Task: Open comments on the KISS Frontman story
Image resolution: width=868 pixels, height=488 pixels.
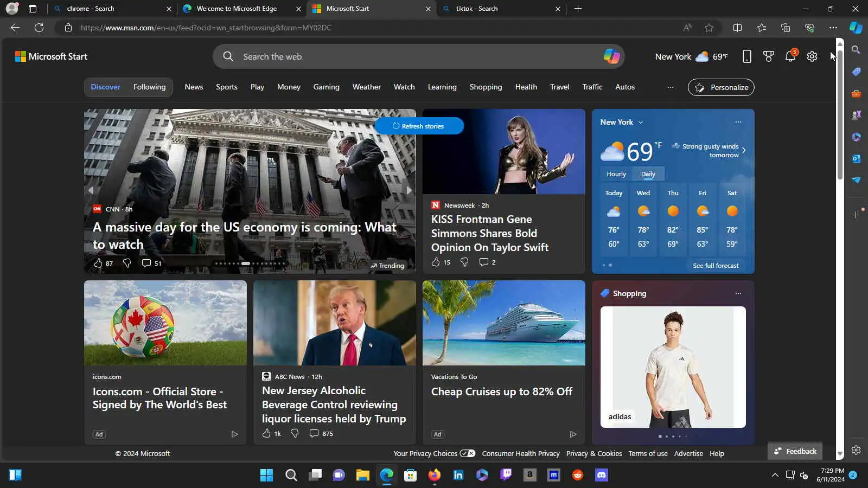Action: pyautogui.click(x=487, y=262)
